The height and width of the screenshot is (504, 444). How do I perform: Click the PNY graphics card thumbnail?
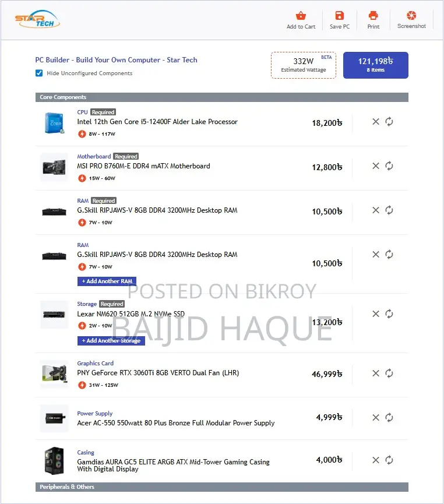coord(54,374)
